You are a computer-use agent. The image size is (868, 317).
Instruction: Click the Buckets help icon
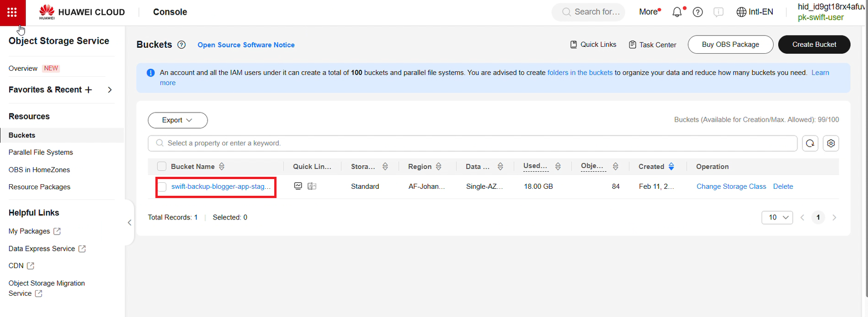pos(182,45)
